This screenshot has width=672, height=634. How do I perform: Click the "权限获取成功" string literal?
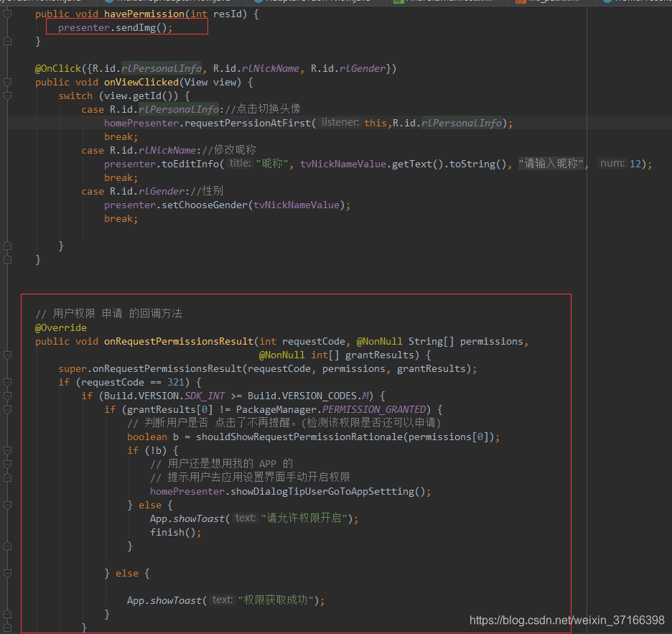pos(276,600)
